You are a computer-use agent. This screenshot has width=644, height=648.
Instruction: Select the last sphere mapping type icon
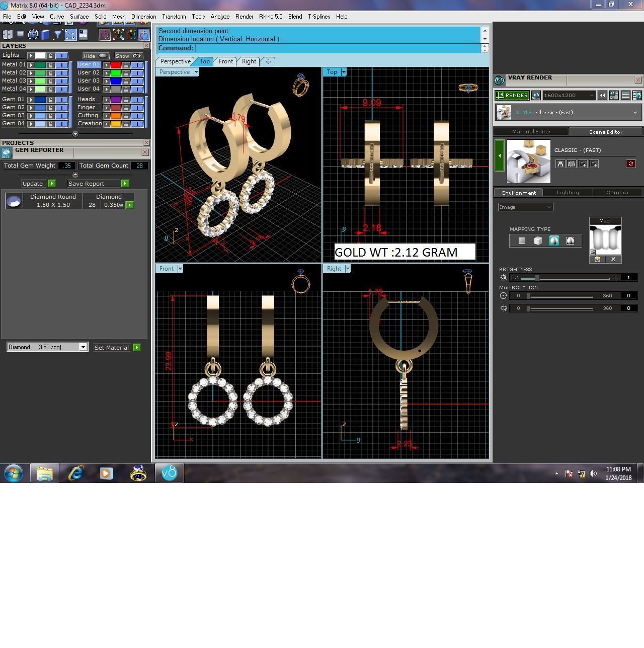[x=570, y=241]
